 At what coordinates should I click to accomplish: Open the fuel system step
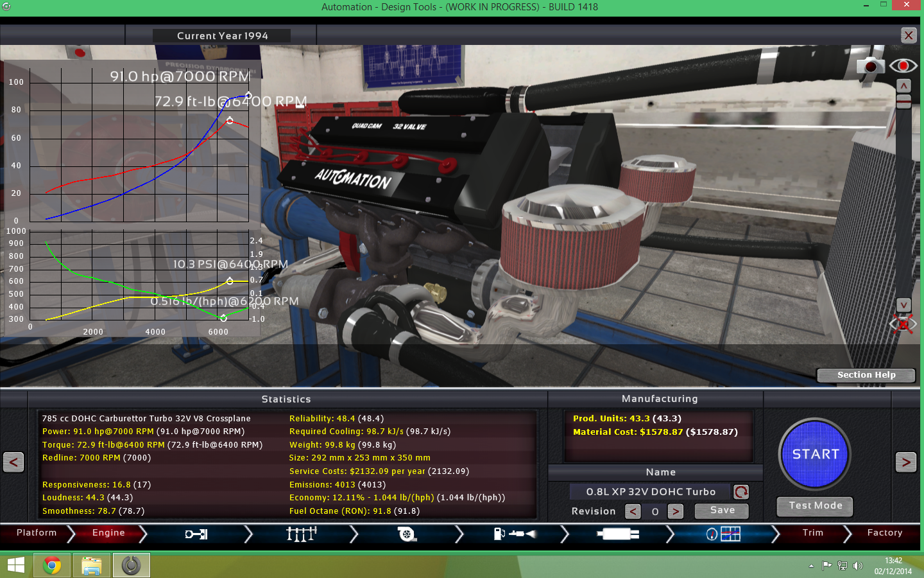513,534
